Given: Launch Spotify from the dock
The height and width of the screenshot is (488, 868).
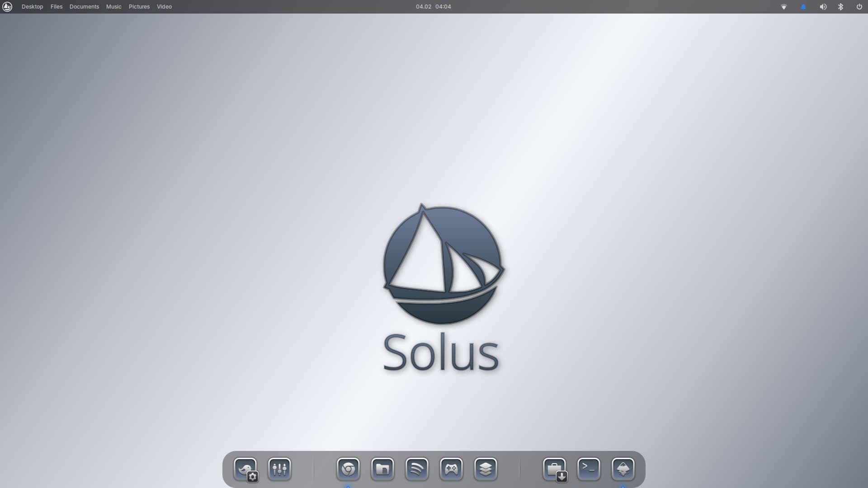Looking at the screenshot, I should click(417, 469).
